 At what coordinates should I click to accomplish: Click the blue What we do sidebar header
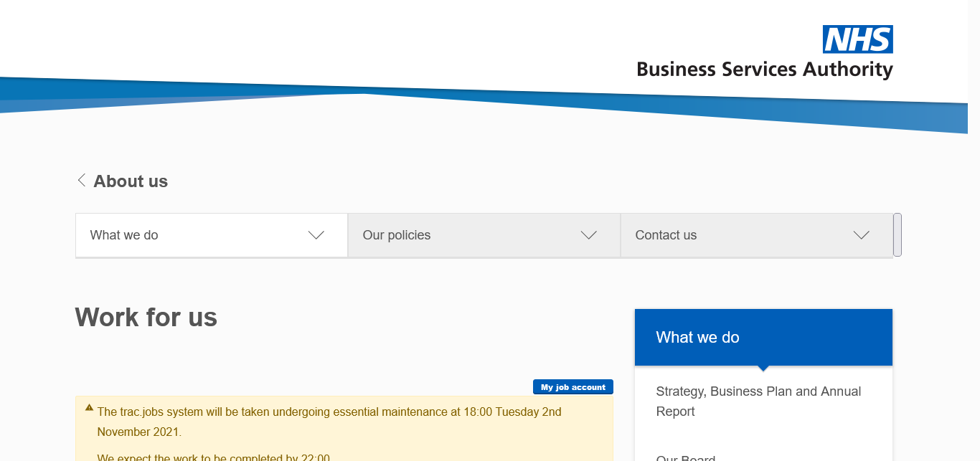(763, 338)
